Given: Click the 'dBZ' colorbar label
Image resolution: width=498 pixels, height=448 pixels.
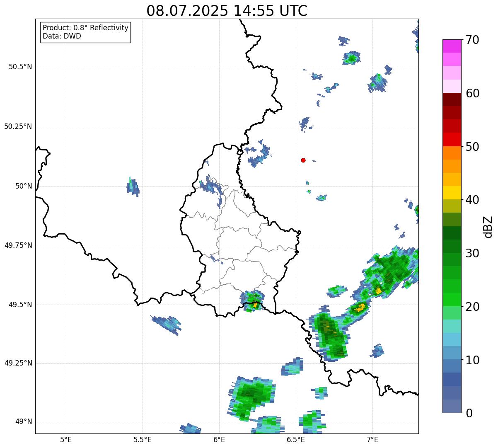Looking at the screenshot, I should [x=488, y=227].
